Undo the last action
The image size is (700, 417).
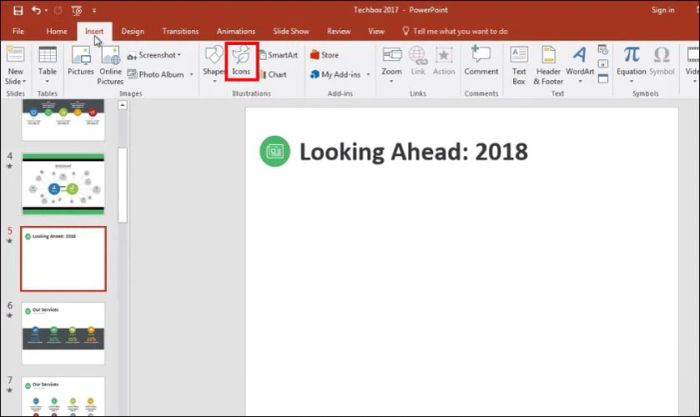(36, 10)
